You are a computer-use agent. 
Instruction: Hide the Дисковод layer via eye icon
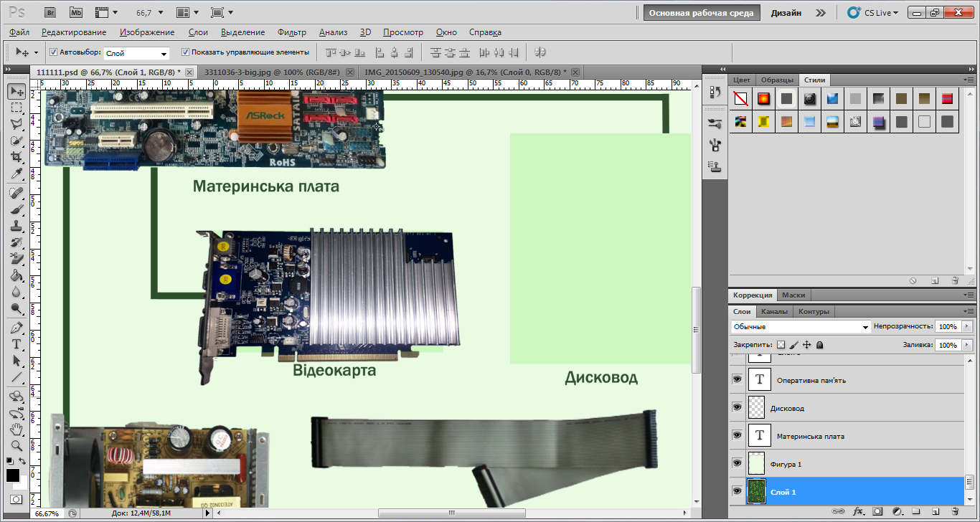tap(737, 407)
